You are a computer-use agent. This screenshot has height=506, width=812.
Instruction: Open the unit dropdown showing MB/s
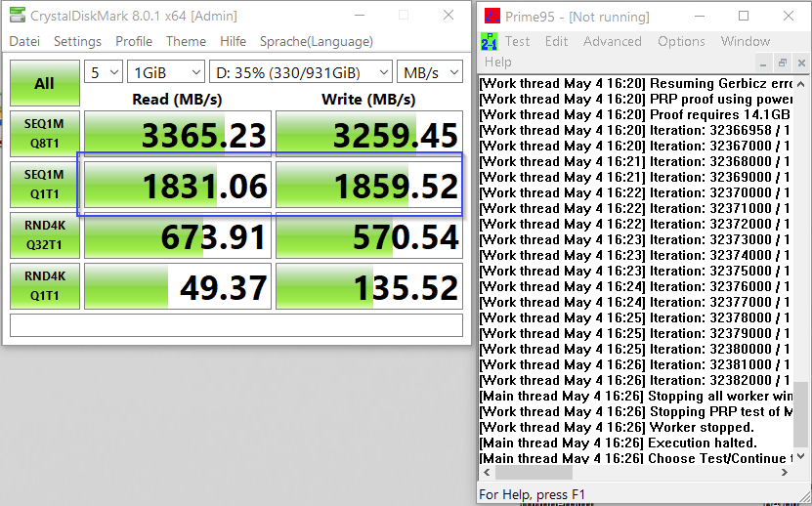tap(430, 72)
